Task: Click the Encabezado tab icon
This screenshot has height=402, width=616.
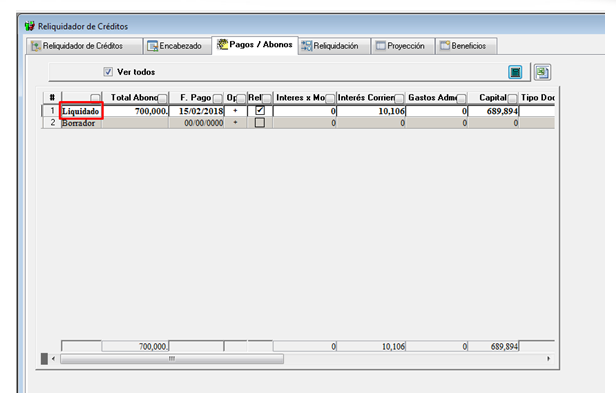Action: point(152,46)
